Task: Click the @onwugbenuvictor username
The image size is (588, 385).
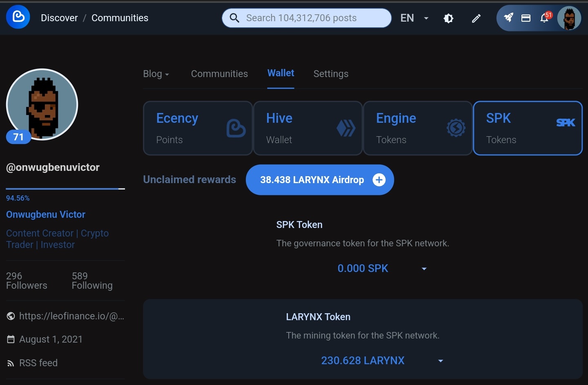Action: coord(53,167)
